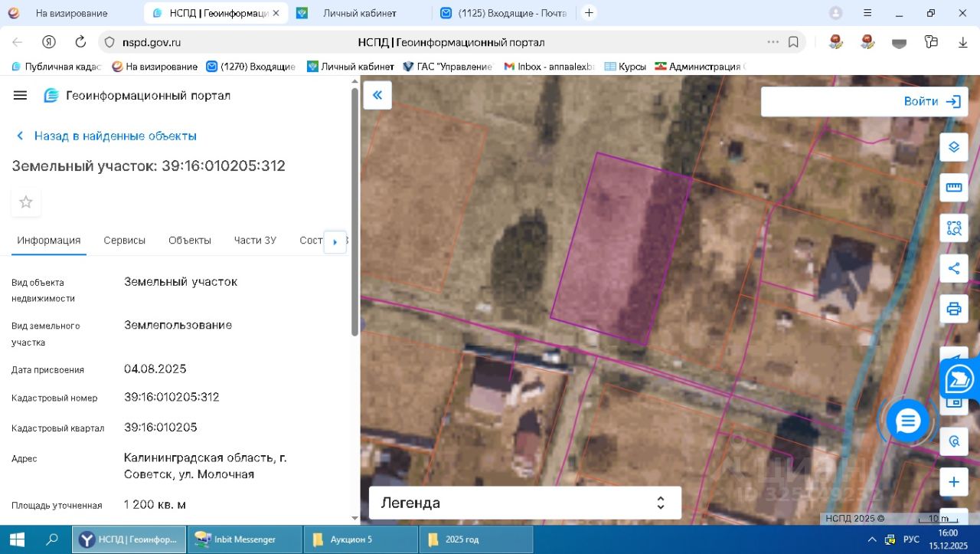Click the map location search tool

(x=954, y=441)
